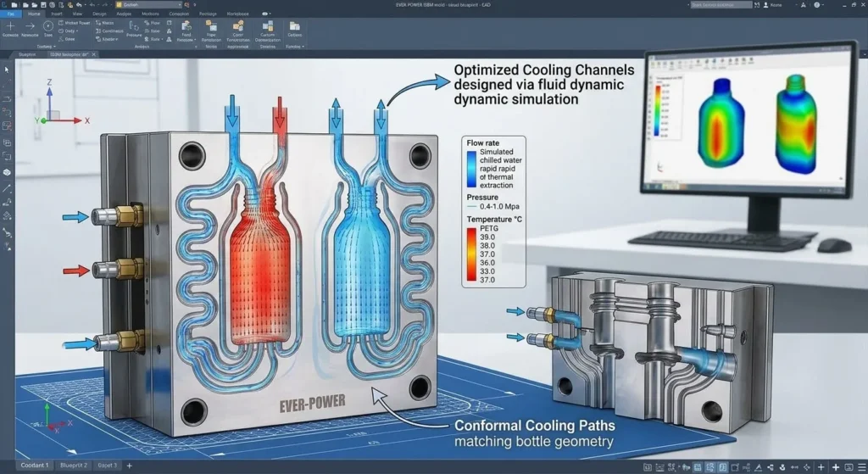The width and height of the screenshot is (868, 474).
Task: Add a new layout tab with the plus button
Action: tap(129, 466)
